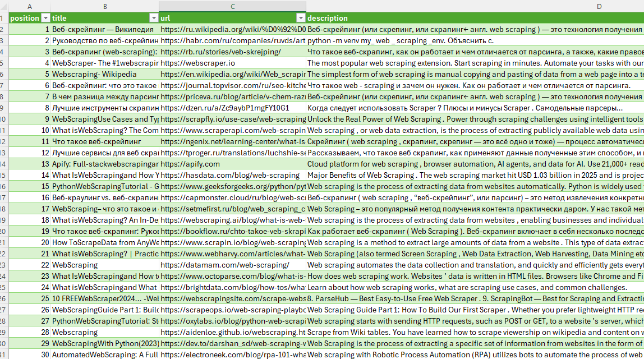This screenshot has width=644, height=359.
Task: Select title cell '10 FREEWebScraper2024'
Action: tap(105, 298)
